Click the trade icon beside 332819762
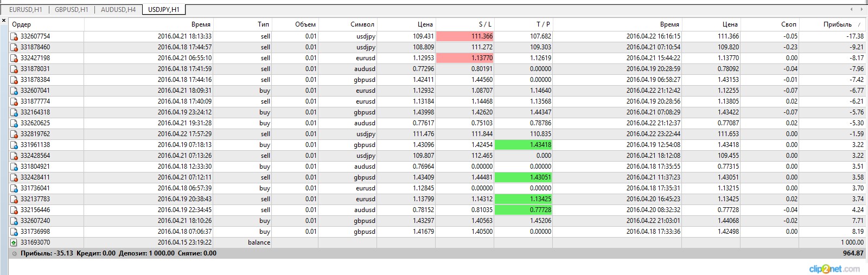Screen dimensions: 868x275 pyautogui.click(x=14, y=134)
